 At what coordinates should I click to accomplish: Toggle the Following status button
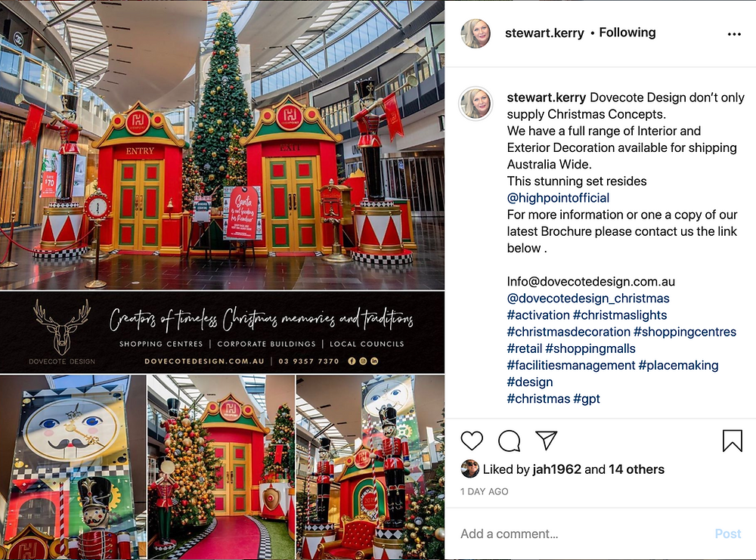point(627,32)
